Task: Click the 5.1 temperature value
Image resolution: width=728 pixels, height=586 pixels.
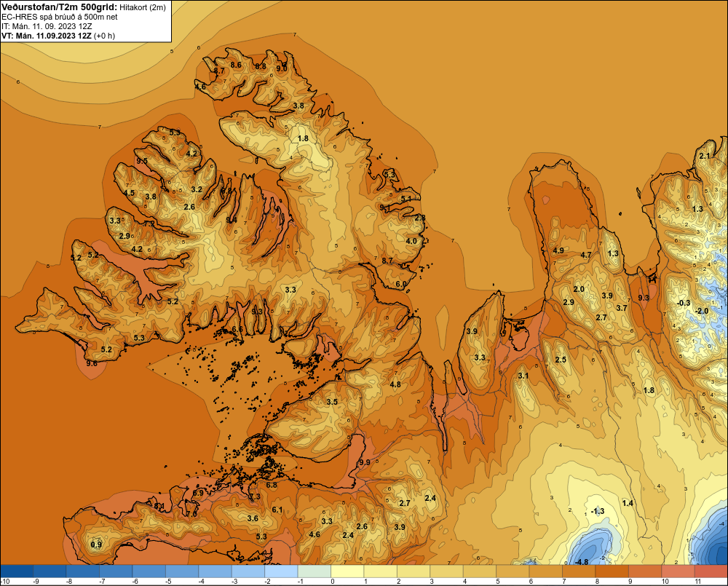Action: 406,199
